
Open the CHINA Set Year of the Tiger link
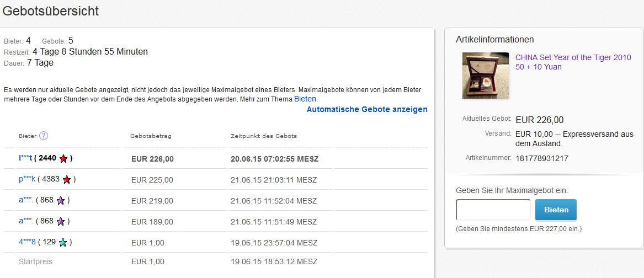click(573, 62)
